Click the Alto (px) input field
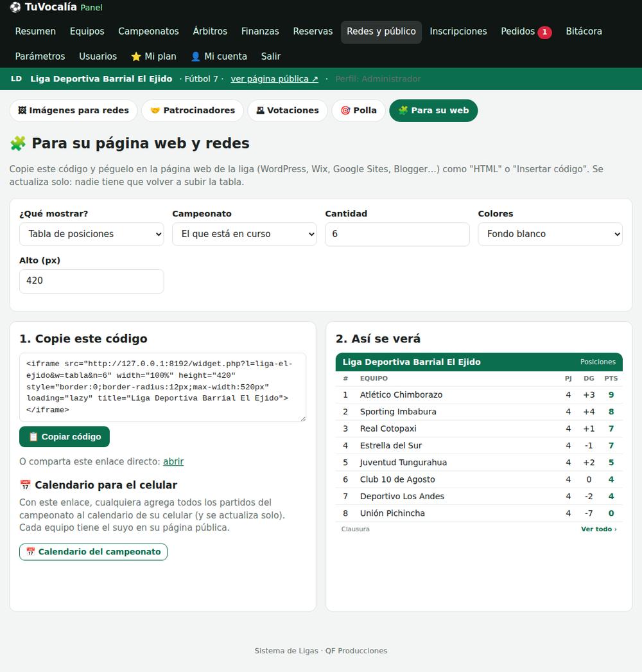Screen dimensions: 642x672 point(92,281)
